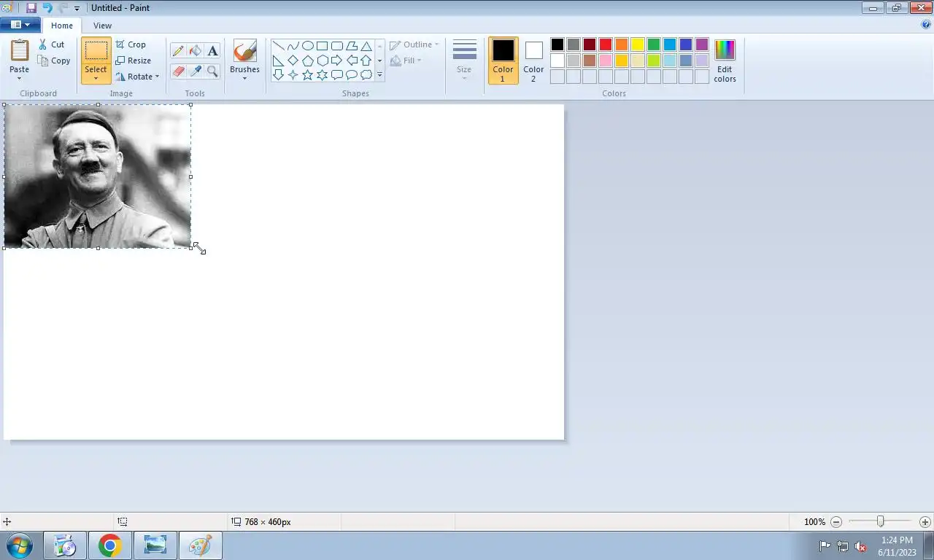This screenshot has height=560, width=934.
Task: Select the Eraser tool
Action: [x=178, y=71]
